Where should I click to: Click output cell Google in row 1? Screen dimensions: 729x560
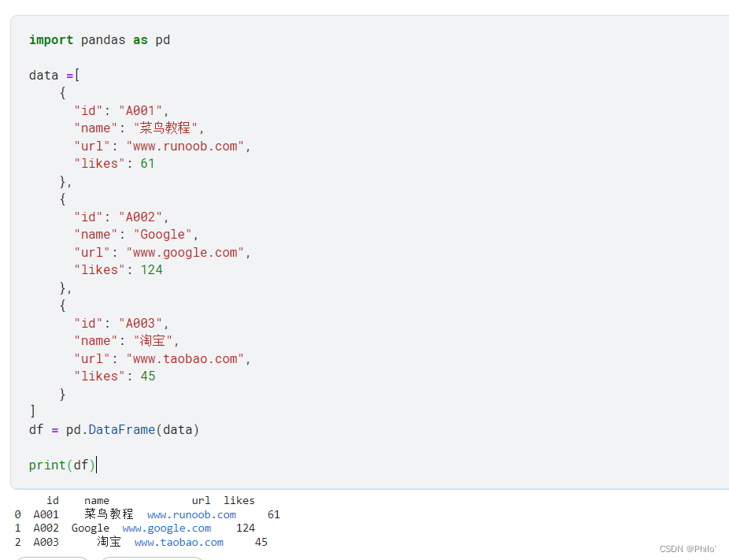[x=91, y=528]
